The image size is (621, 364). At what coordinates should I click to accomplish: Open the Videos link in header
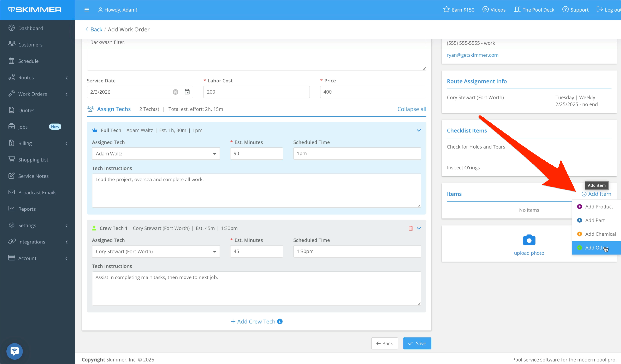point(494,10)
